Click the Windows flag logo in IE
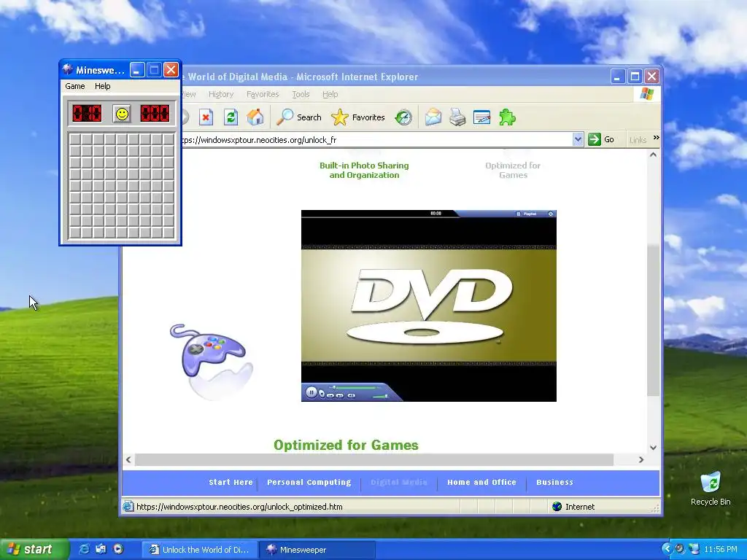 pos(647,94)
